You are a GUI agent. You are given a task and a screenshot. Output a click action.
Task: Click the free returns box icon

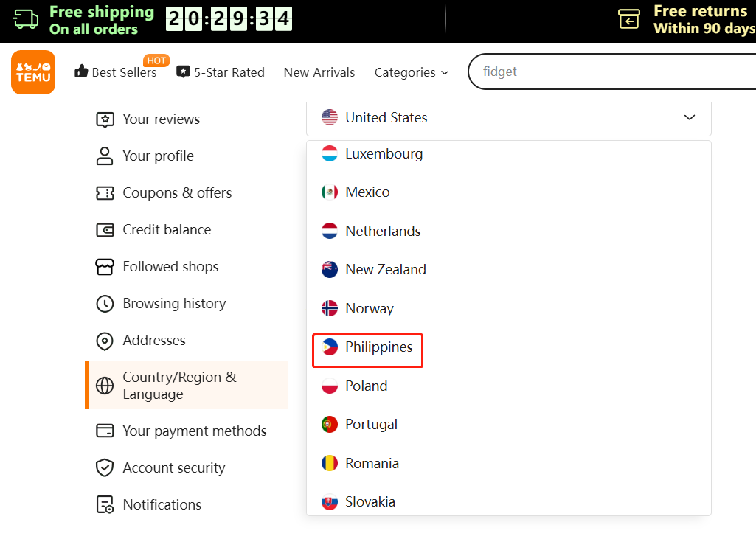point(629,19)
